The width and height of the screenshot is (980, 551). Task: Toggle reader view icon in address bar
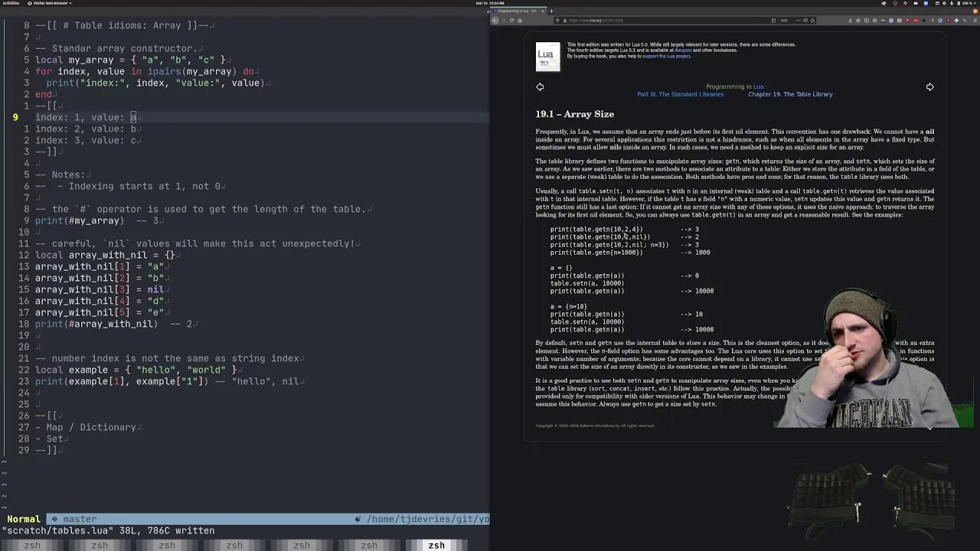pos(773,20)
